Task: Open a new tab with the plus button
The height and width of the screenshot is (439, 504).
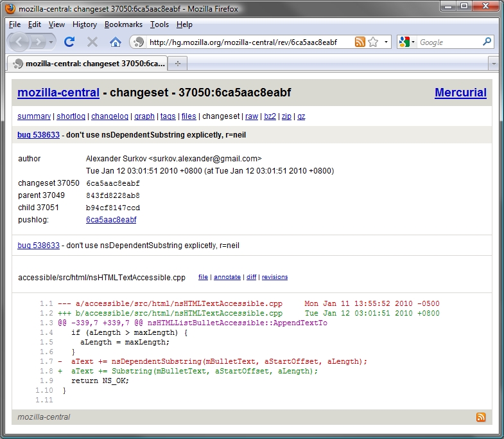Action: (x=178, y=64)
